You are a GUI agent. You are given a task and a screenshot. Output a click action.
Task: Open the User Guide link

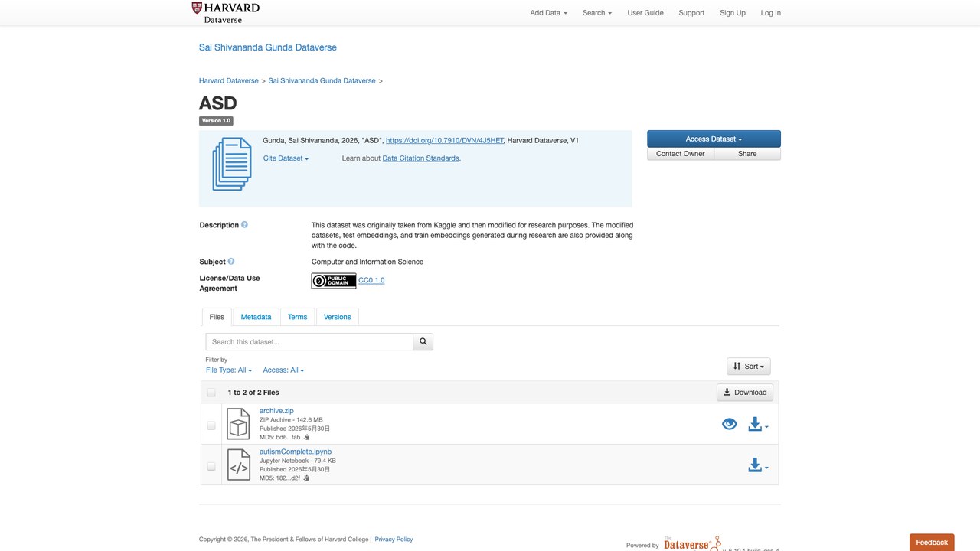[645, 13]
